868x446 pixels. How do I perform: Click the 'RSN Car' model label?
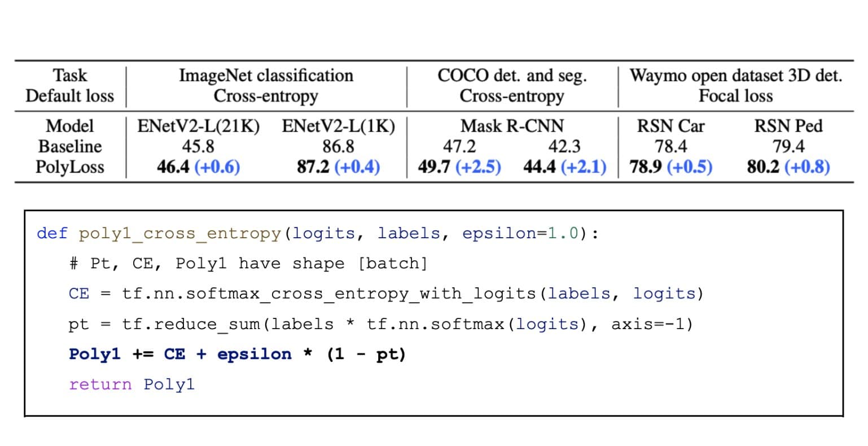[x=670, y=125]
